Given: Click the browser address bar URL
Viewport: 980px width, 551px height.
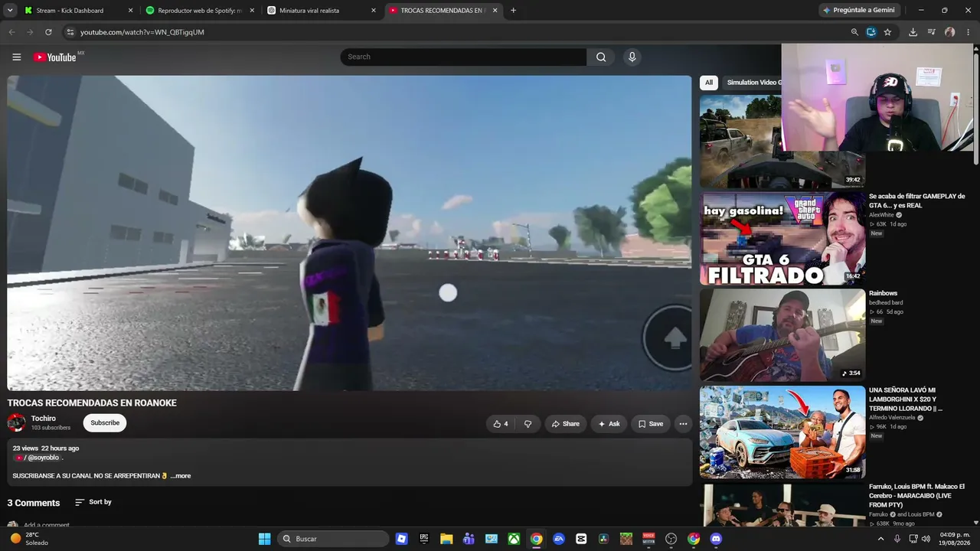Looking at the screenshot, I should (142, 32).
